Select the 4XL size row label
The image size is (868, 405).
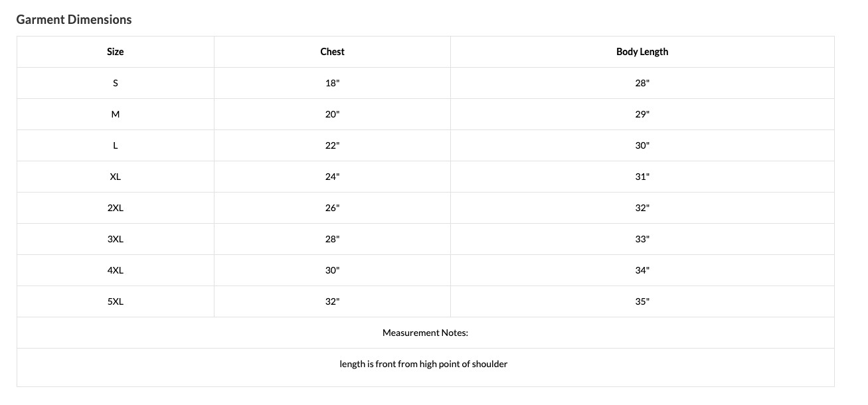[116, 270]
